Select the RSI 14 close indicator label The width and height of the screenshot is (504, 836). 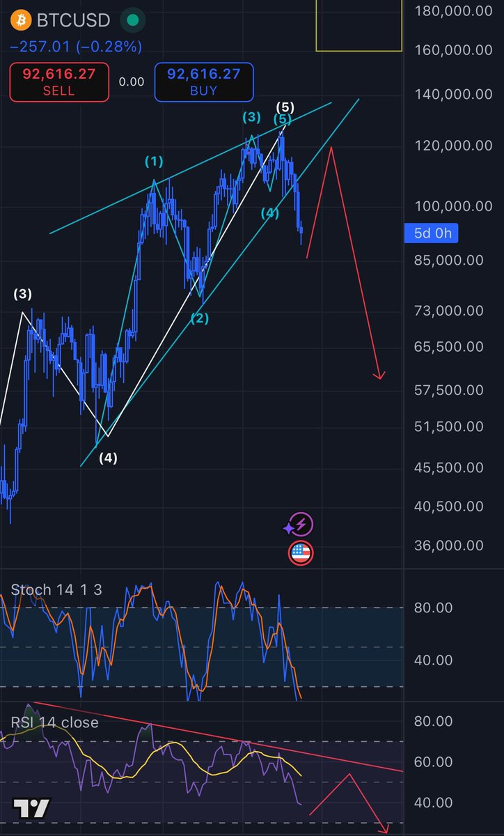click(54, 722)
